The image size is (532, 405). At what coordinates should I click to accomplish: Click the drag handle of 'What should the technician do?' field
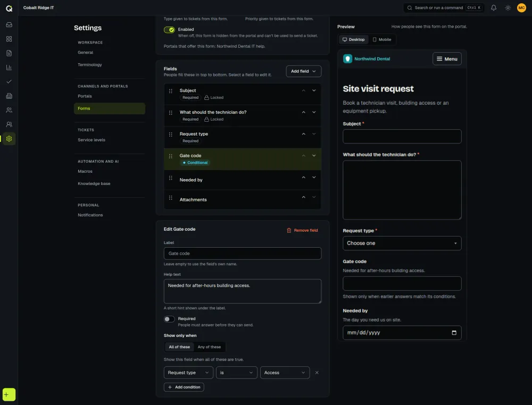tap(171, 113)
